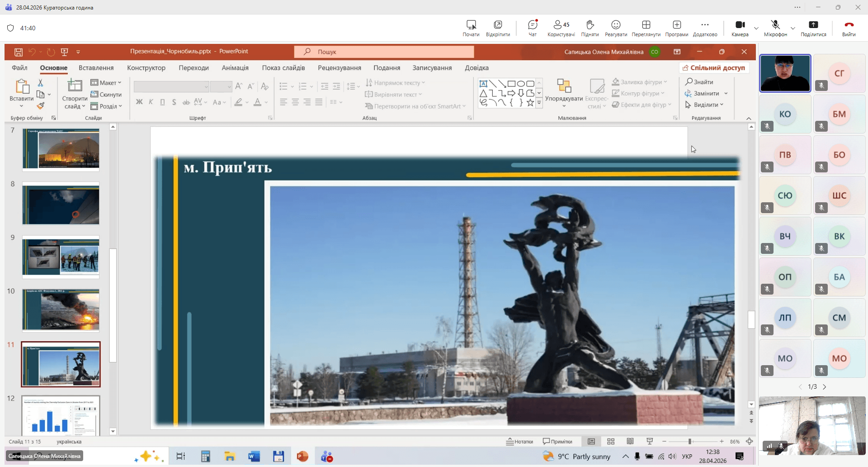Unmute the microphone in Teams

click(x=775, y=28)
